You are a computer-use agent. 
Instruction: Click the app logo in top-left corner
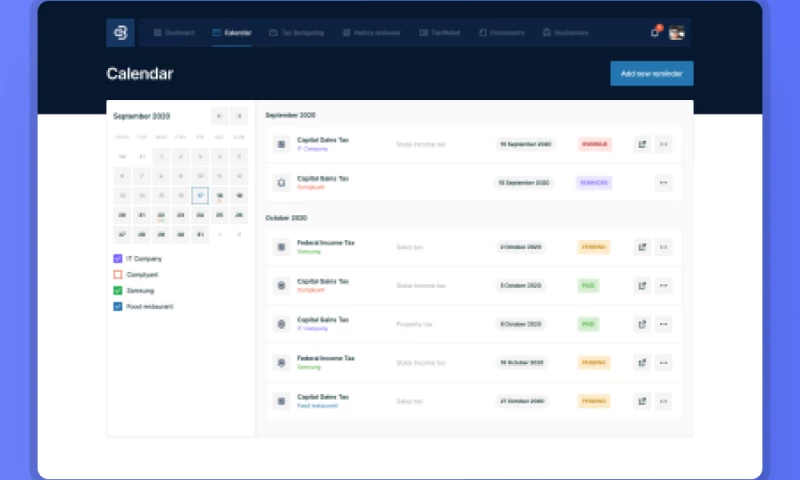click(120, 33)
